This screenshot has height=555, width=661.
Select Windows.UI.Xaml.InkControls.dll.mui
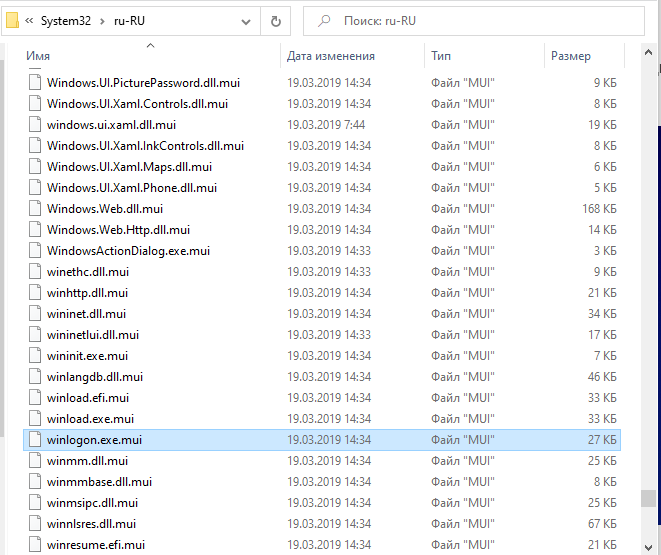click(x=145, y=146)
